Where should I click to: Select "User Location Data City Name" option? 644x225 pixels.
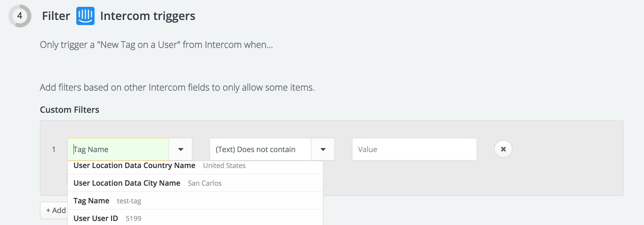[195, 183]
